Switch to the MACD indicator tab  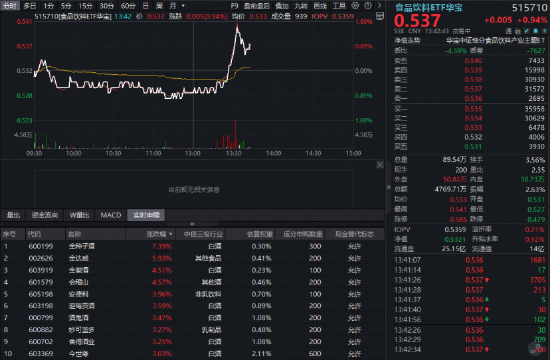coord(111,215)
